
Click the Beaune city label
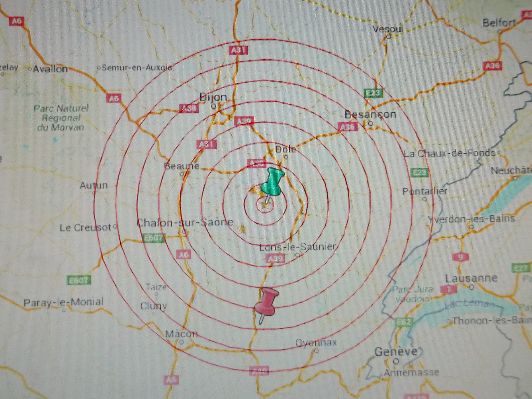coord(182,166)
